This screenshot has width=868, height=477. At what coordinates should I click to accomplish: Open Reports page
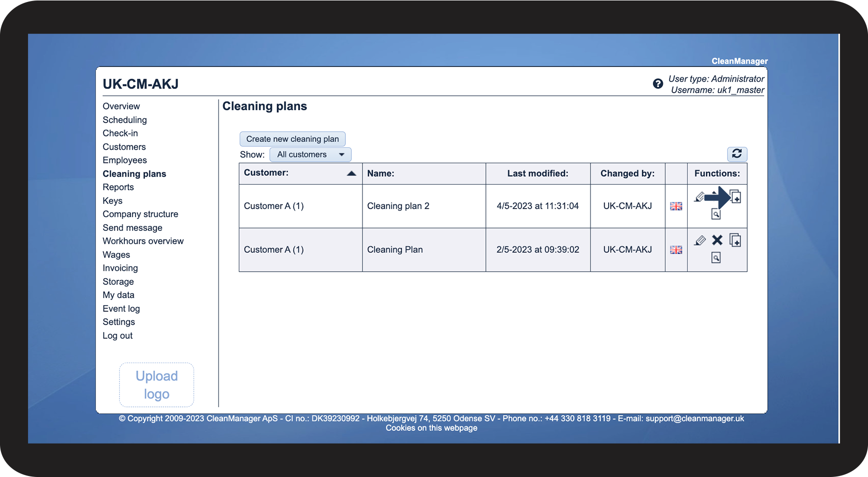point(118,187)
